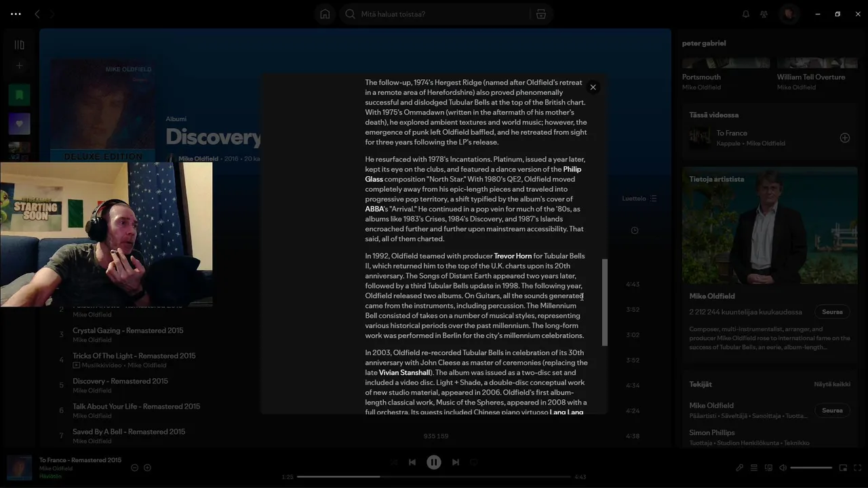
Task: Enter full screen with the expand icon
Action: click(858, 468)
